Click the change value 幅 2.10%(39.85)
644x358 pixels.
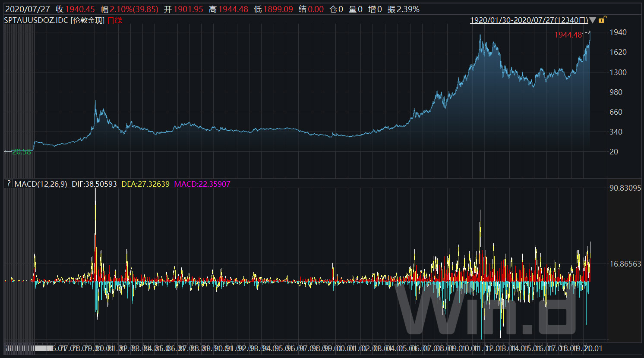(x=129, y=9)
